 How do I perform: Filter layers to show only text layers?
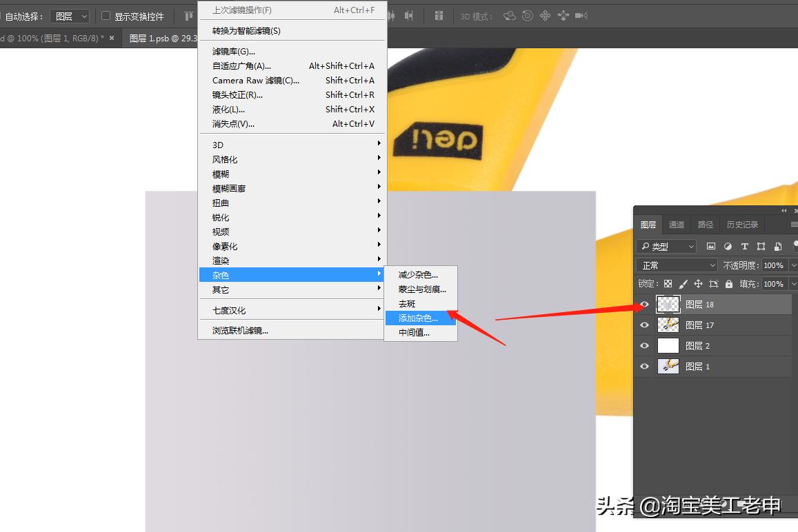pos(745,247)
